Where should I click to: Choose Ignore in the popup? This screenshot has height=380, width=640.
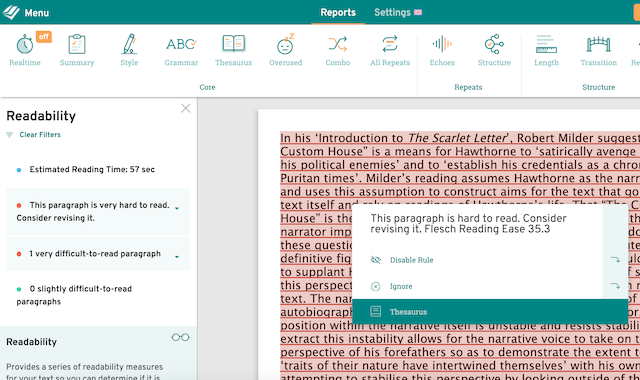(401, 287)
